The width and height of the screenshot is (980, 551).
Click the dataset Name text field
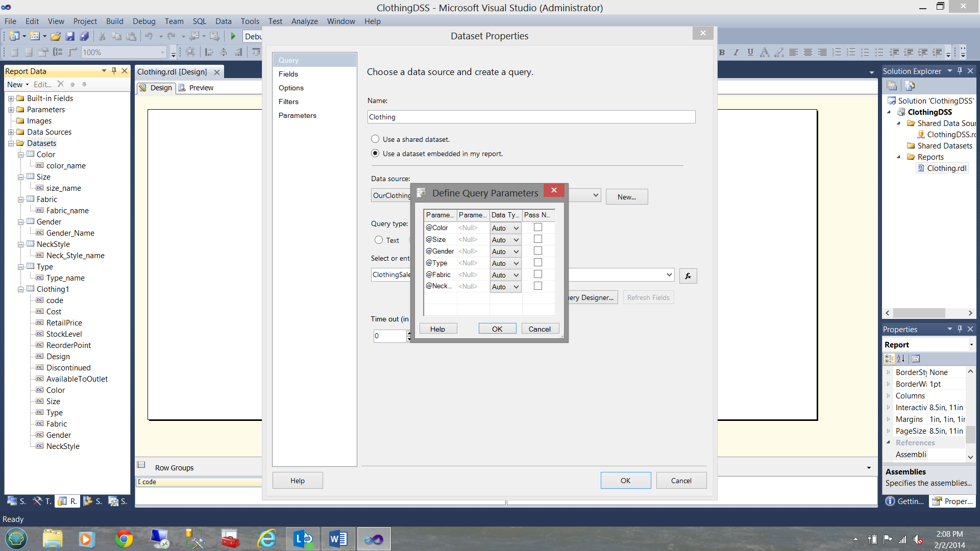[x=531, y=117]
